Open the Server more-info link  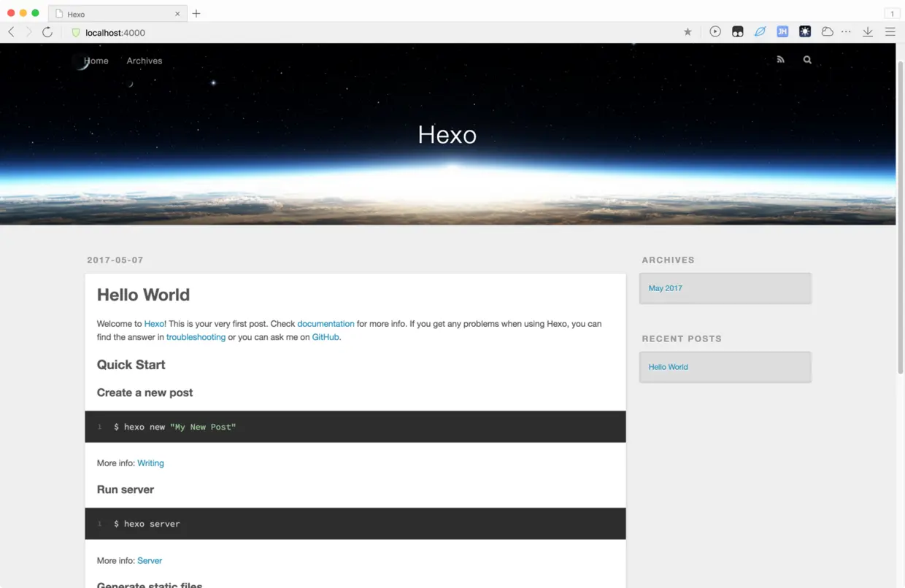click(x=150, y=560)
